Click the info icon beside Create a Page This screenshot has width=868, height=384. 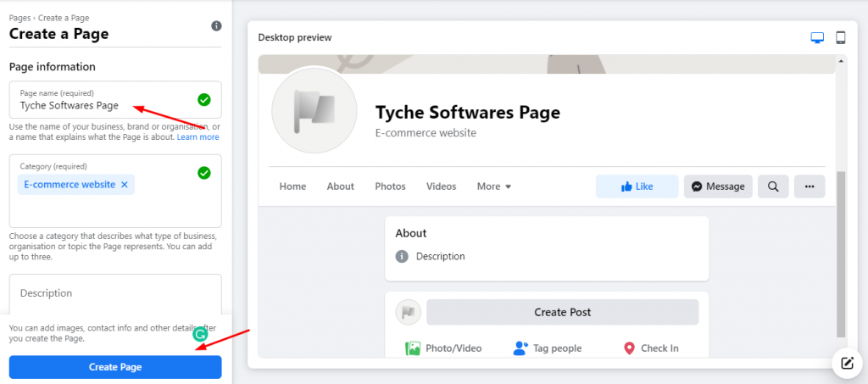[216, 26]
